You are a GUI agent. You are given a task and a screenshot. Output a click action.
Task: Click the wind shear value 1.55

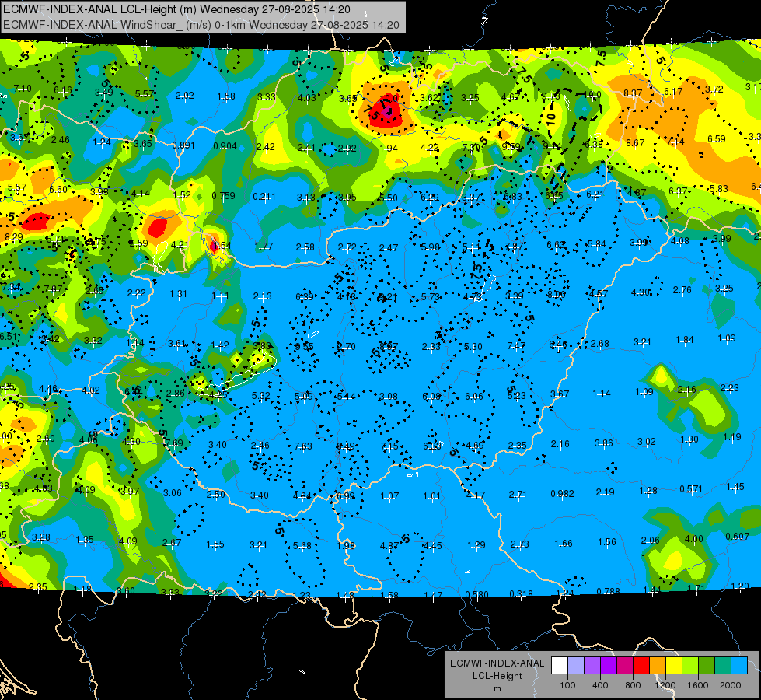click(215, 544)
